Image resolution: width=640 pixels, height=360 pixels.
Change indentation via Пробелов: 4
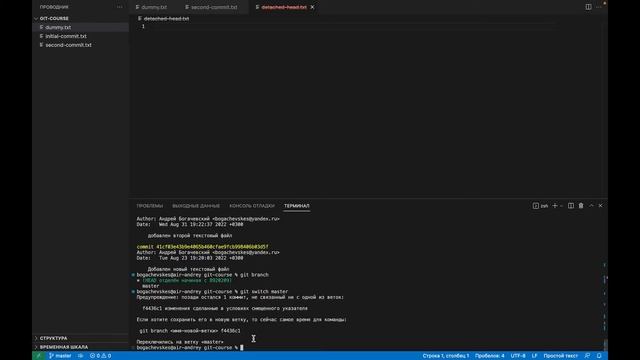(489, 356)
